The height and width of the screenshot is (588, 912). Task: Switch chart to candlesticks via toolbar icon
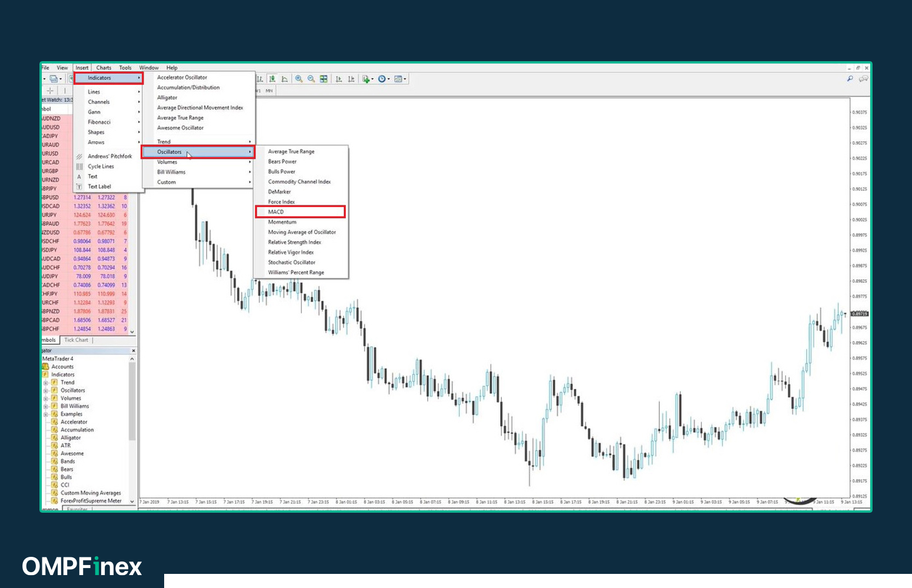272,79
